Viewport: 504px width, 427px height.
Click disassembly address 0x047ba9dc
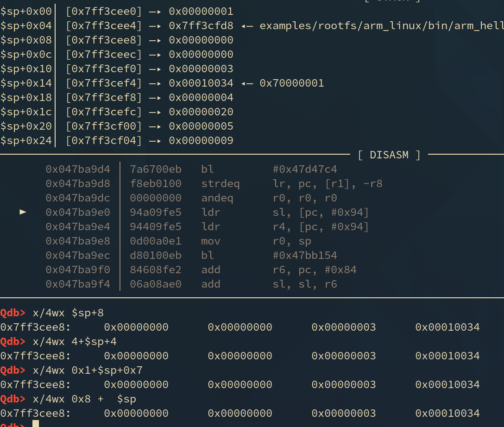pos(78,198)
